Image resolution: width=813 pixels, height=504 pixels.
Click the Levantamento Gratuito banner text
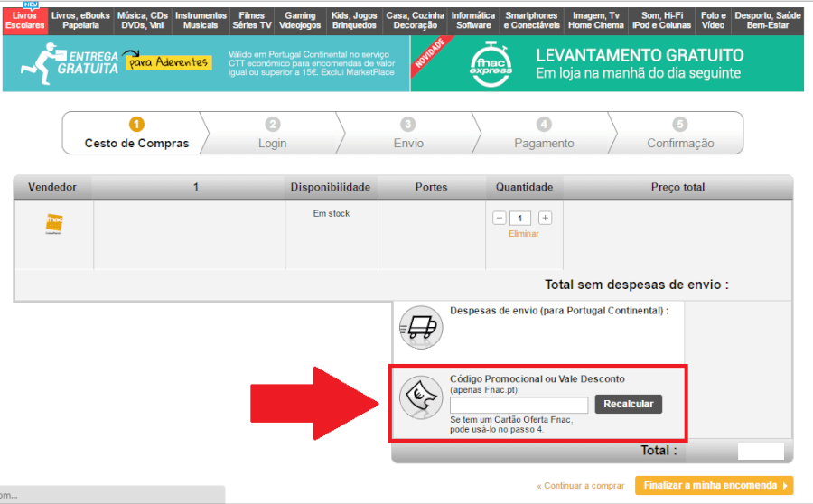click(x=640, y=64)
